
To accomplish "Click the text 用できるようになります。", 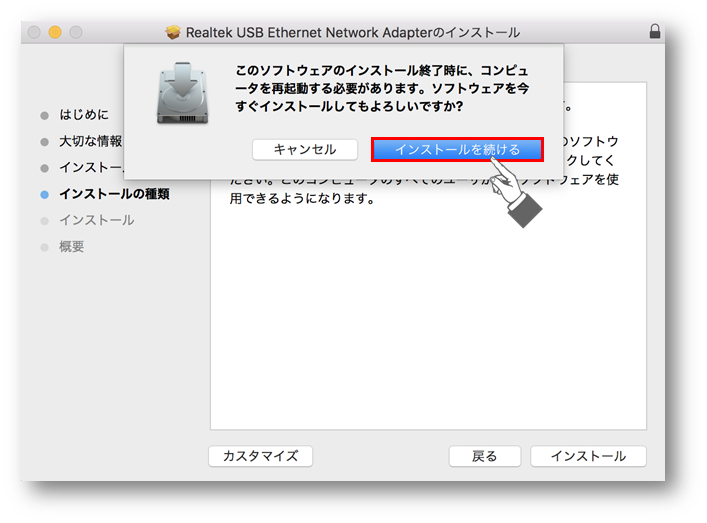I will tap(302, 198).
